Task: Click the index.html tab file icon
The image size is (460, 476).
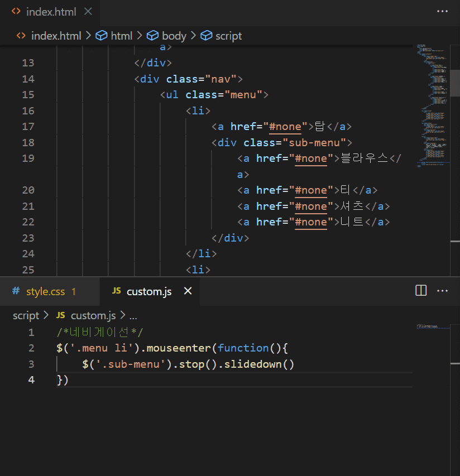Action: (16, 11)
